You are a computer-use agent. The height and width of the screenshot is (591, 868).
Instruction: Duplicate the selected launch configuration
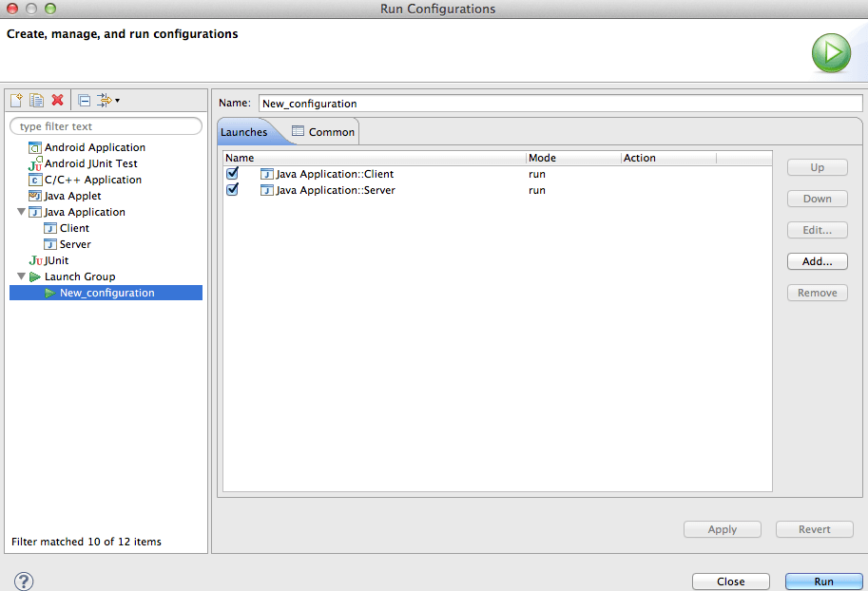tap(36, 100)
